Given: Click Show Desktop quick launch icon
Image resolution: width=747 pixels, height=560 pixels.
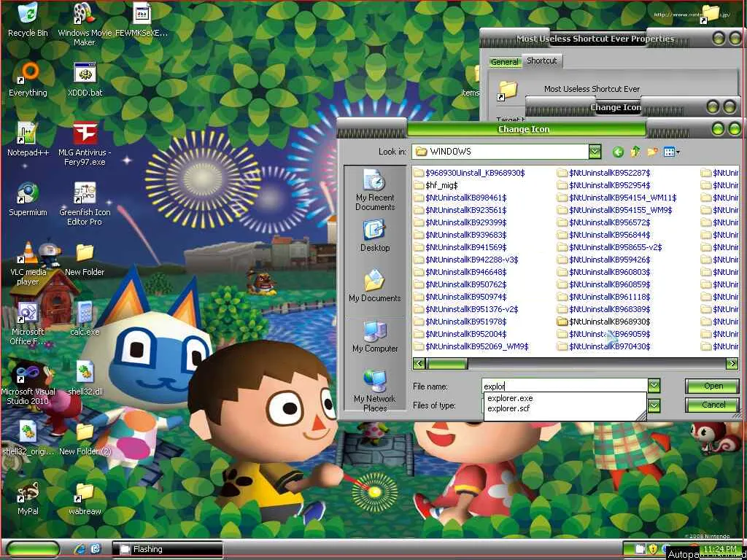Looking at the screenshot, I should [96, 549].
